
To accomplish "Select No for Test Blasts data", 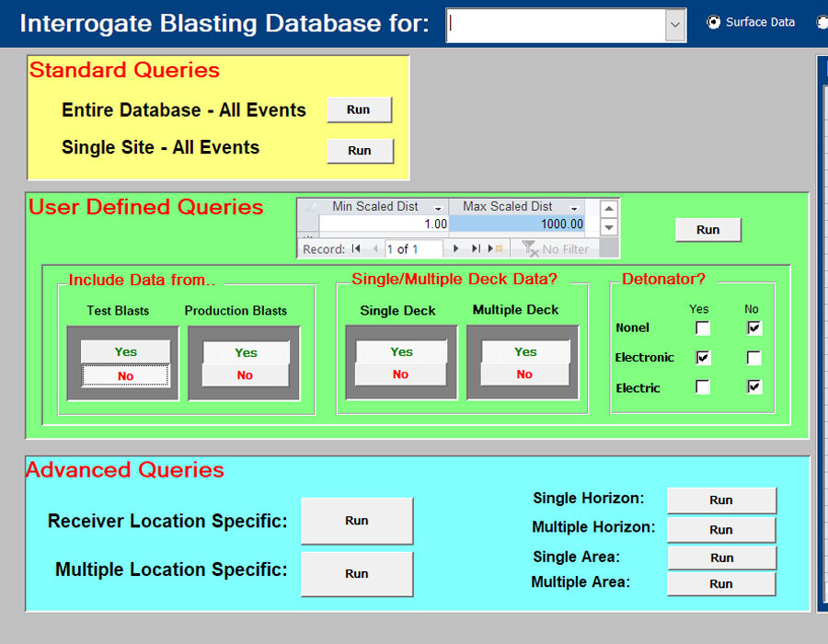I will (x=124, y=374).
